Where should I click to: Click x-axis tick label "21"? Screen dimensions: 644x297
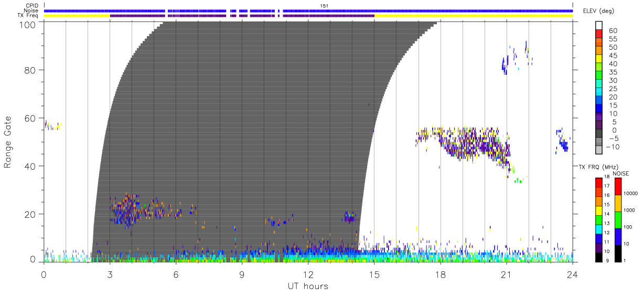[506, 274]
